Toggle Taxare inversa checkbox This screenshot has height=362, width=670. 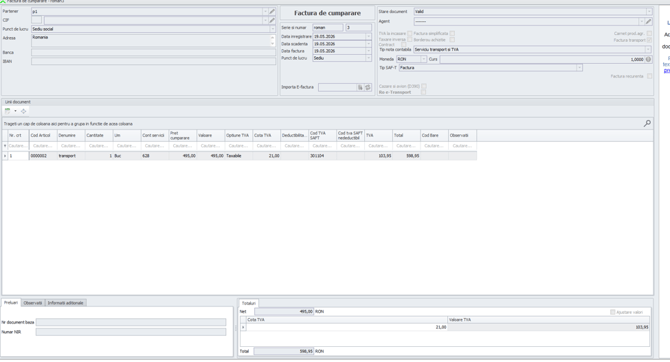410,39
